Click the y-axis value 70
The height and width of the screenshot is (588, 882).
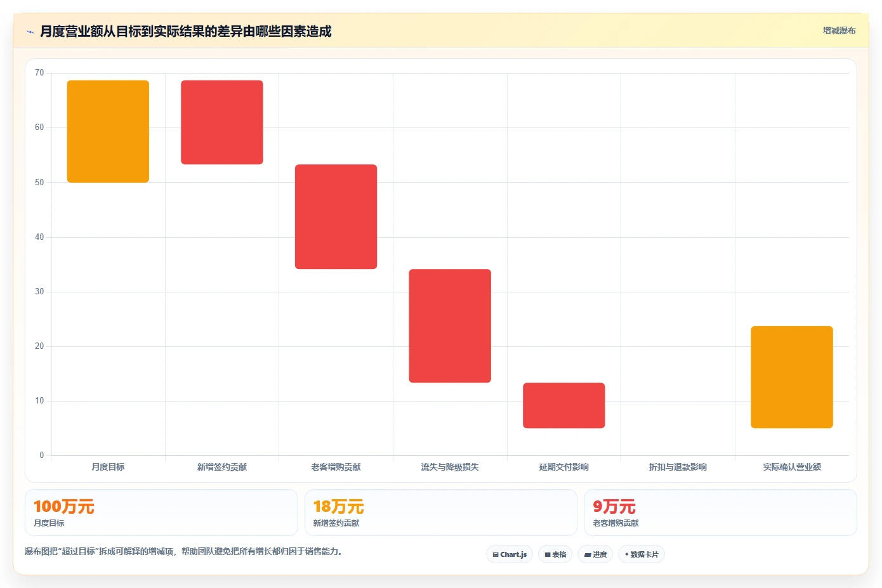39,73
